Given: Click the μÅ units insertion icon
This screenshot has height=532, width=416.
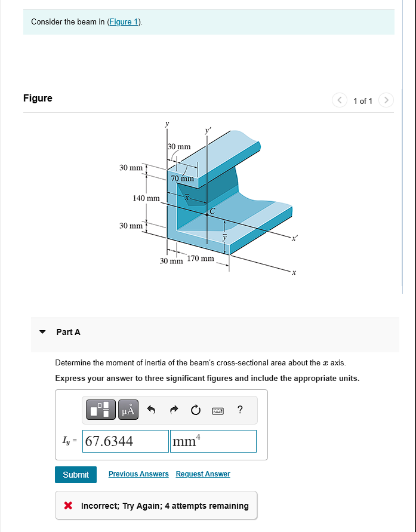Looking at the screenshot, I should (x=128, y=410).
